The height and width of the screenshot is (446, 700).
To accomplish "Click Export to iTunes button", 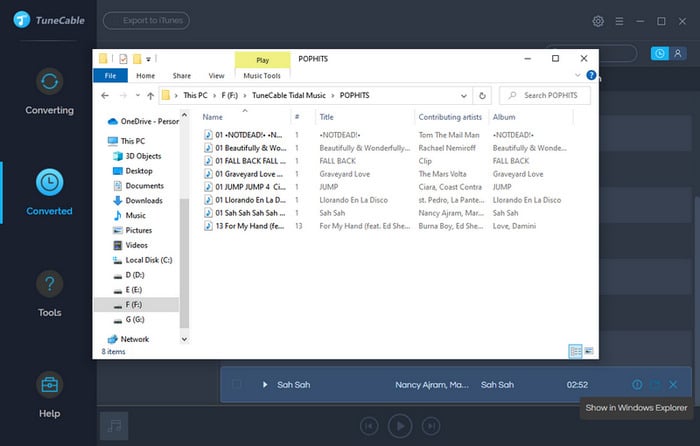I will (146, 21).
